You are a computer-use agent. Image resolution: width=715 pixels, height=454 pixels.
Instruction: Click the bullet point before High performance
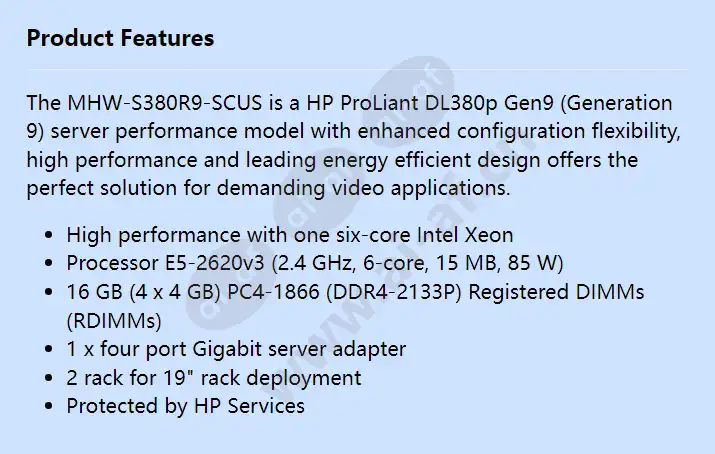(49, 236)
